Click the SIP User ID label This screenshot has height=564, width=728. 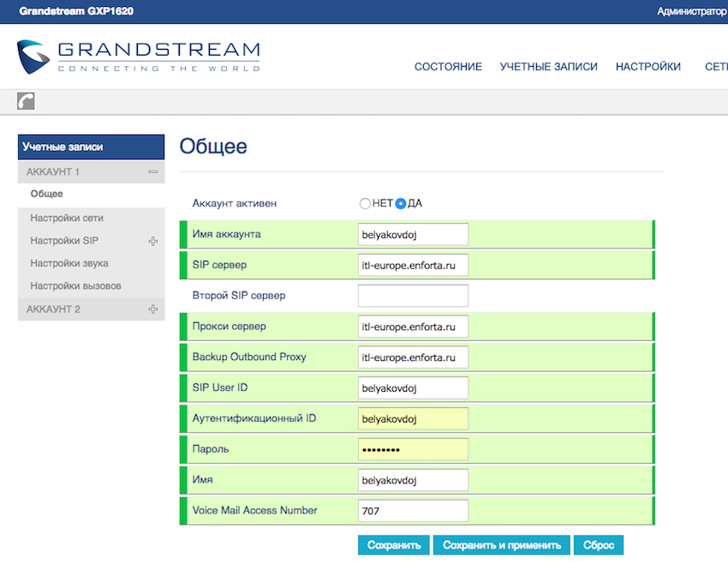[220, 387]
